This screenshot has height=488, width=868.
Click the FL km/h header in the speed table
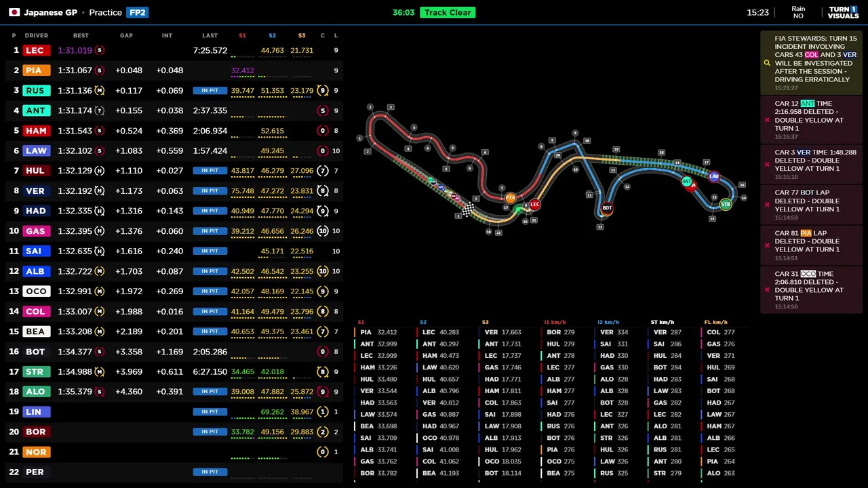pyautogui.click(x=715, y=323)
